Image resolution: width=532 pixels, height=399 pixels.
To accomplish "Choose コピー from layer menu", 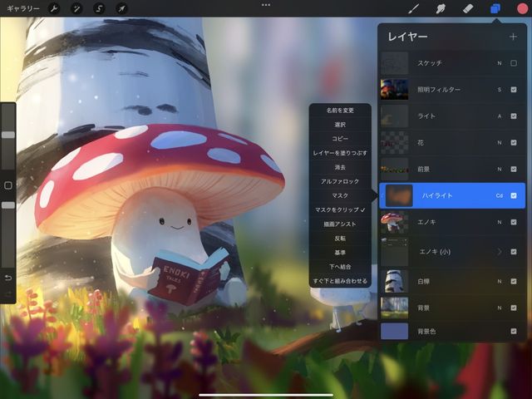I will (x=340, y=139).
